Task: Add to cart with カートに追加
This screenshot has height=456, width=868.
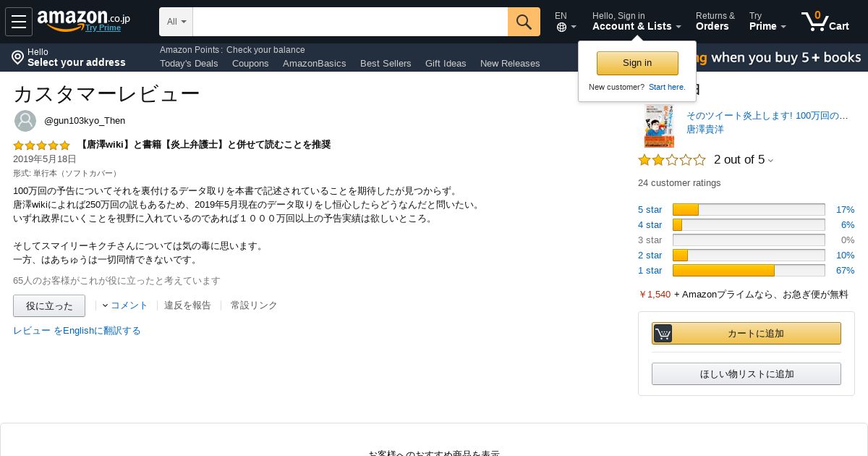Action: 746,333
